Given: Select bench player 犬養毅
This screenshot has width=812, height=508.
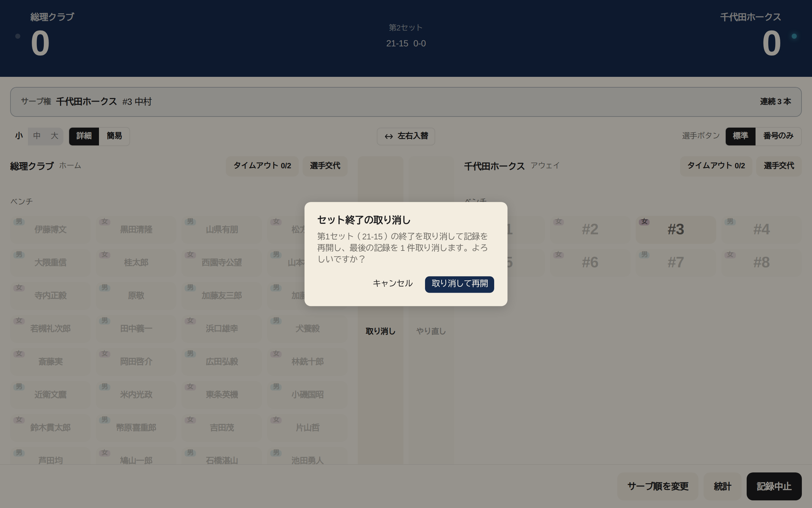Looking at the screenshot, I should [307, 329].
